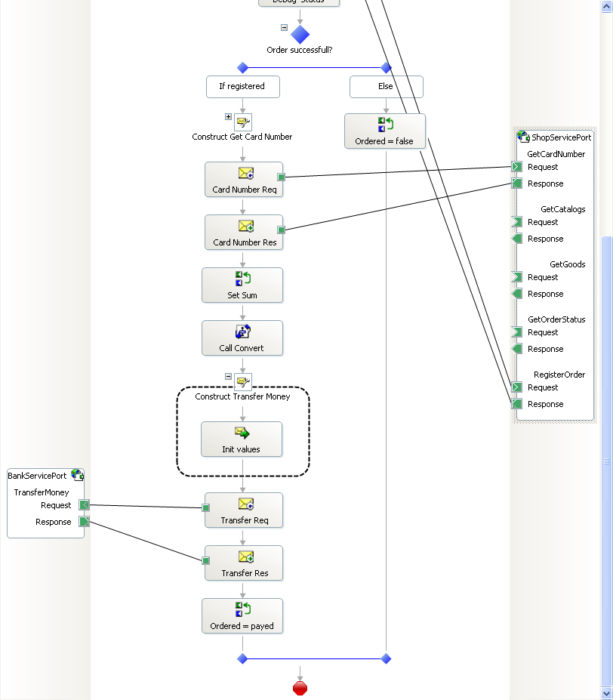Click the Transfer Res green connector handle
The height and width of the screenshot is (700, 613).
(206, 560)
